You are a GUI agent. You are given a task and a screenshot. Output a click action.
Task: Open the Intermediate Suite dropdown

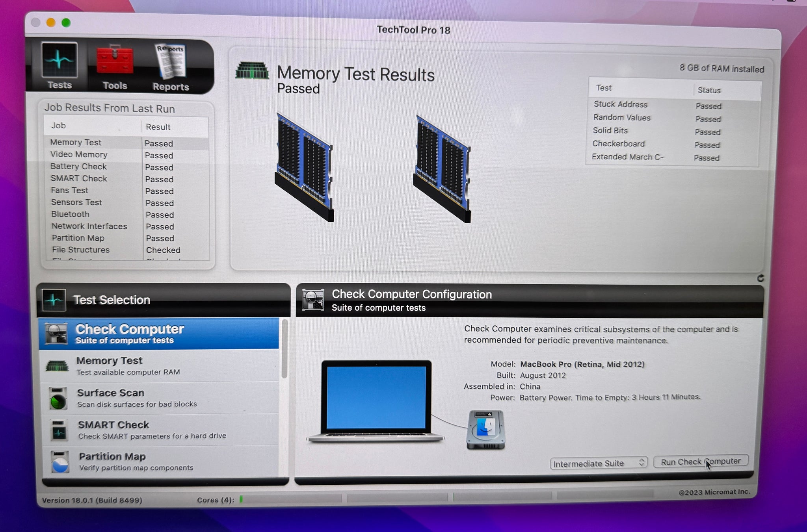coord(598,463)
